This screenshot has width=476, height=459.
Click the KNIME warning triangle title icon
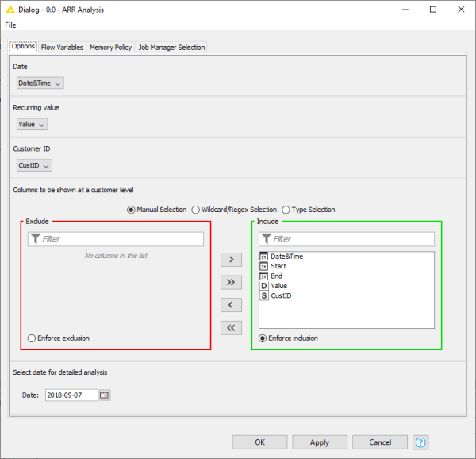(10, 10)
